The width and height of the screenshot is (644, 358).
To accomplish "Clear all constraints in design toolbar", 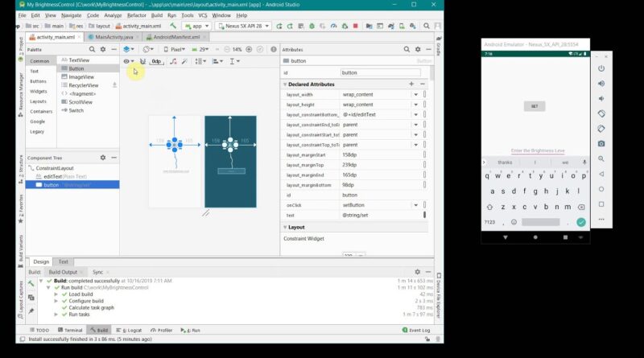I will [x=173, y=61].
